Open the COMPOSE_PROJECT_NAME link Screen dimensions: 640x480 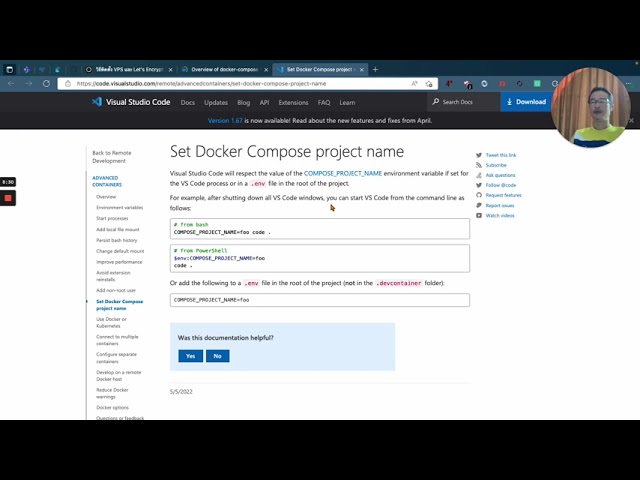[x=343, y=173]
